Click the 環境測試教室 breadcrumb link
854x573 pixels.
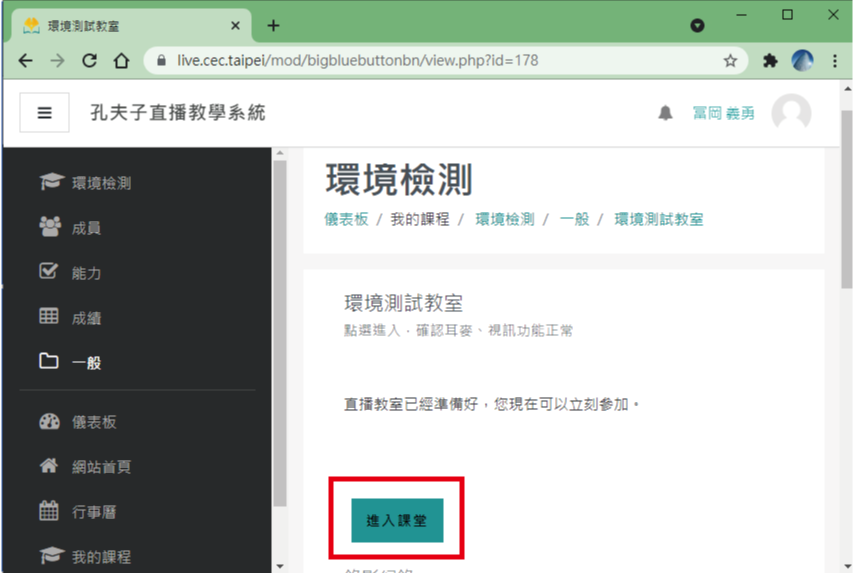pyautogui.click(x=659, y=220)
